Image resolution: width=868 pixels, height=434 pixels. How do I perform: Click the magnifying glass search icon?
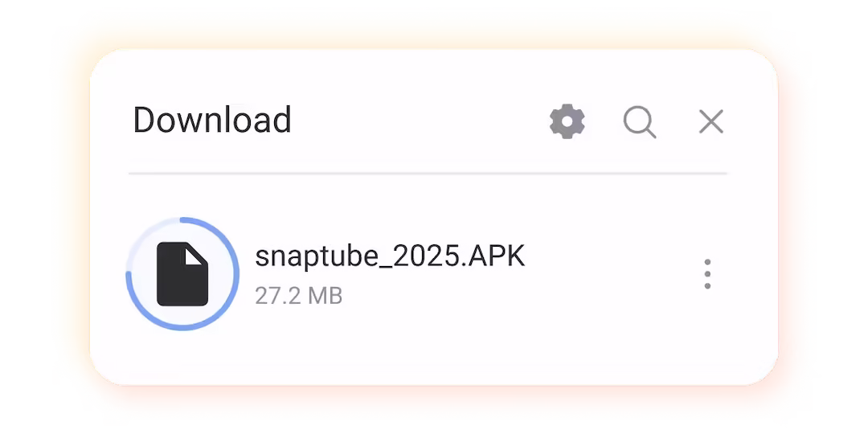coord(640,122)
